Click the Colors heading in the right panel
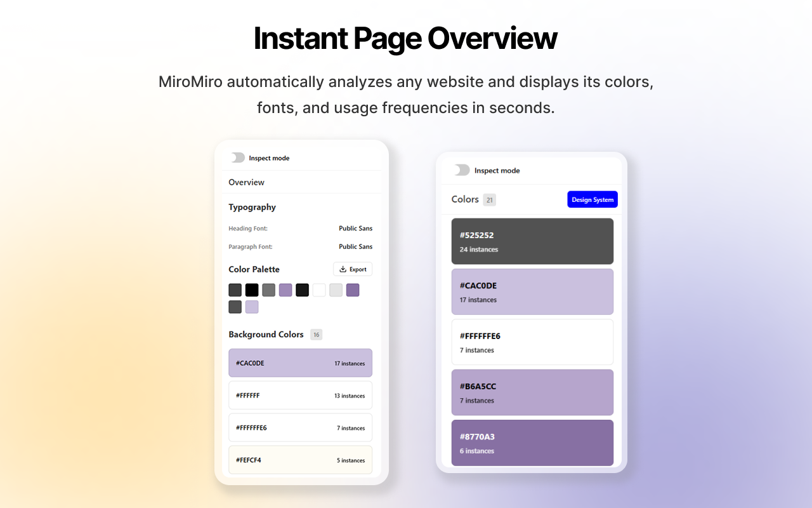The image size is (812, 508). click(465, 199)
